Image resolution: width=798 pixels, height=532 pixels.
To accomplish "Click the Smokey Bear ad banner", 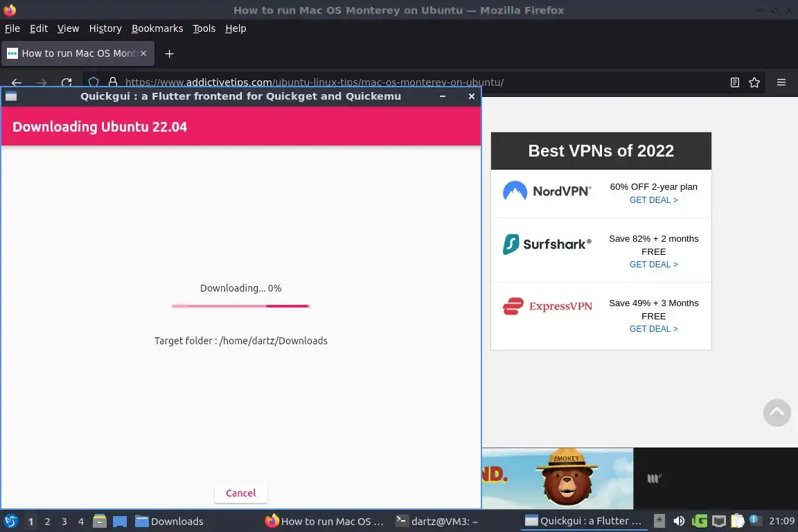I will (x=558, y=479).
